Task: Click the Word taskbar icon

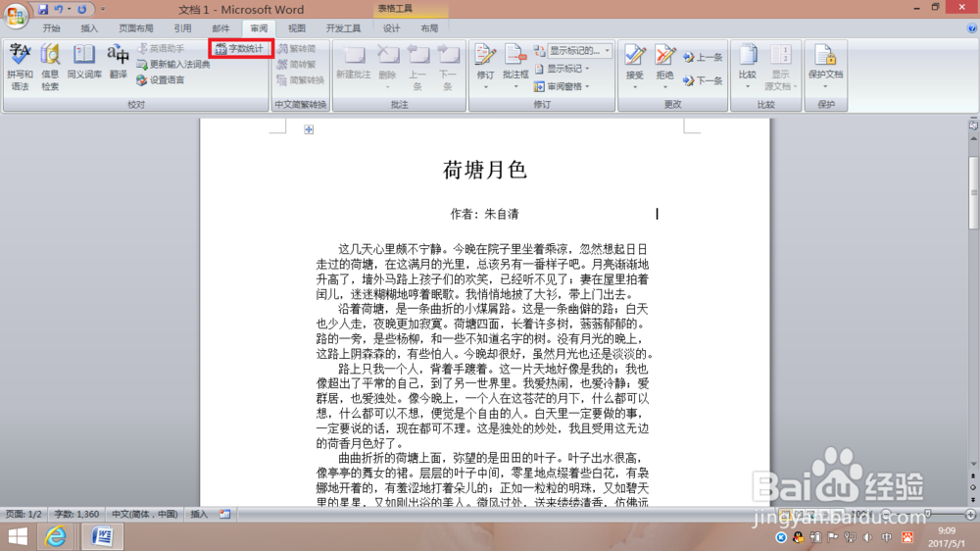Action: click(102, 536)
